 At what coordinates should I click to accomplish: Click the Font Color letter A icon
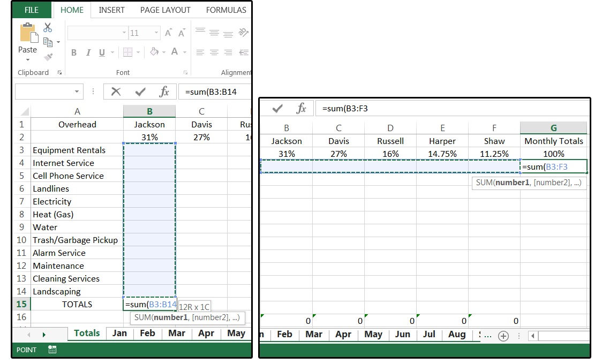point(174,51)
